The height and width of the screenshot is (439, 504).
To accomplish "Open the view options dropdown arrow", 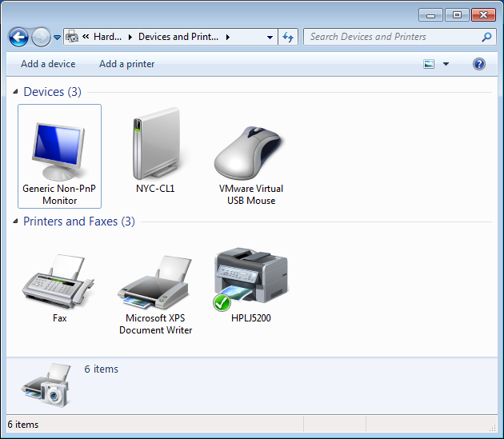I will point(446,64).
